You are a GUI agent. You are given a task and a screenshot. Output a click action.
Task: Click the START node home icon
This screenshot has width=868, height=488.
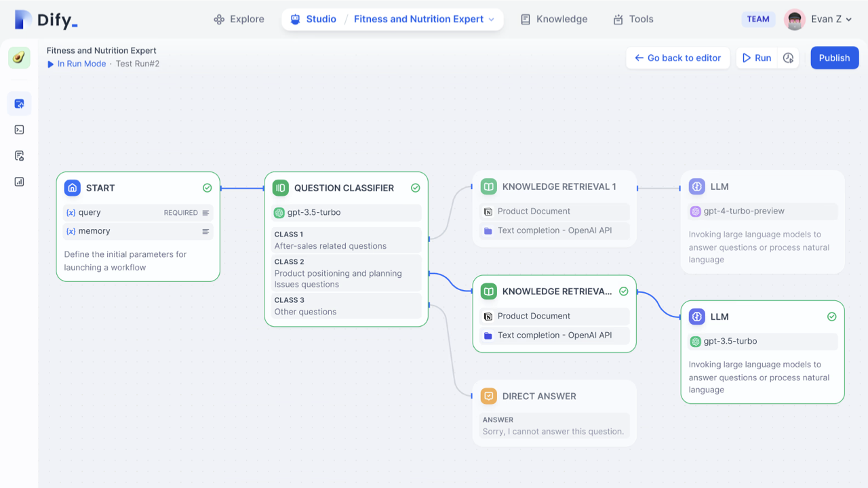pyautogui.click(x=73, y=188)
